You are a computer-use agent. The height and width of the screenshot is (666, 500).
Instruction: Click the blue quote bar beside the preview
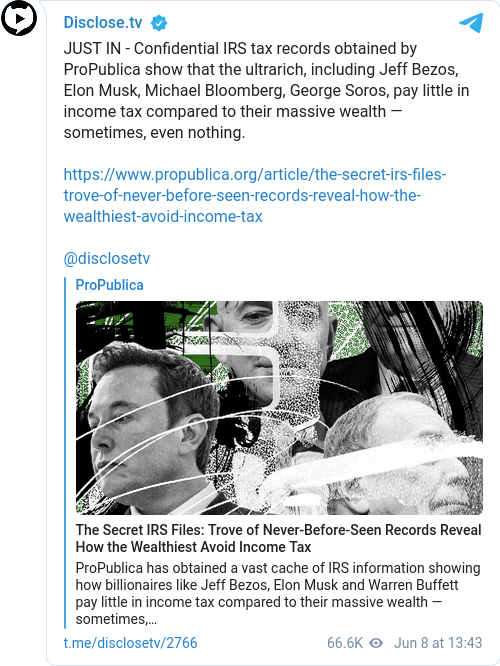click(65, 452)
